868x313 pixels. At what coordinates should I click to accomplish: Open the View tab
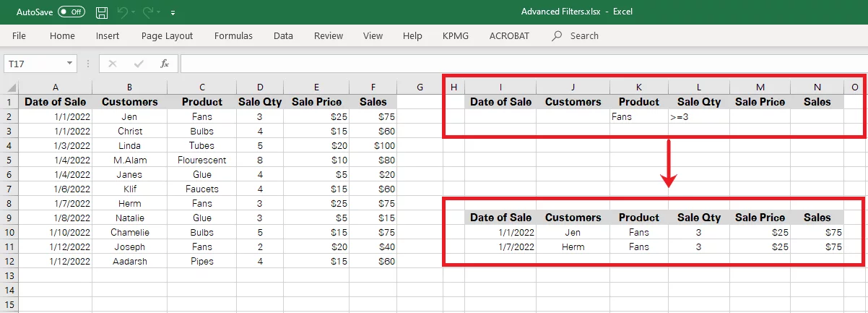[373, 35]
